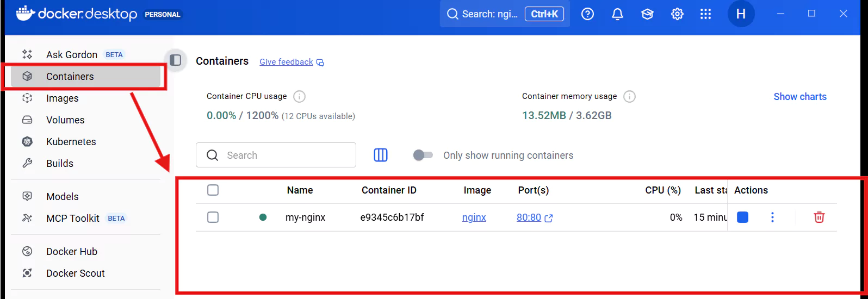Click the 0.00% / 1200% CPU usage value

[x=243, y=115]
